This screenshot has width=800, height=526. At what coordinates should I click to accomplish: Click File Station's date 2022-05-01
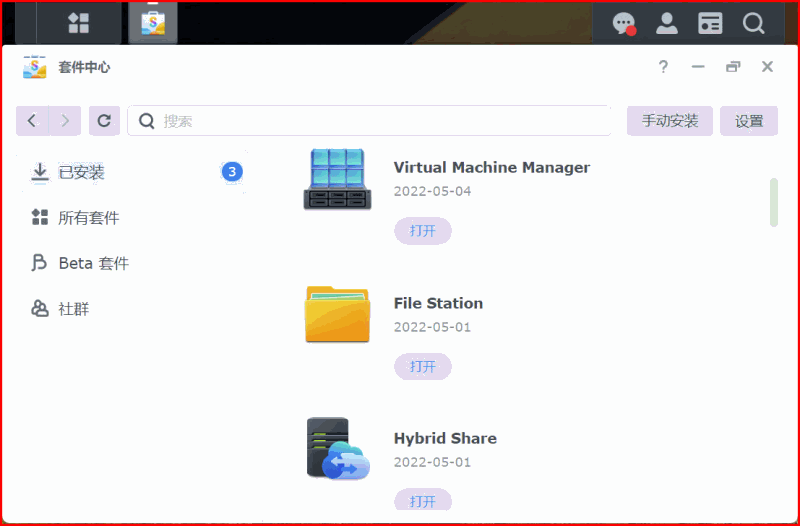pyautogui.click(x=432, y=327)
